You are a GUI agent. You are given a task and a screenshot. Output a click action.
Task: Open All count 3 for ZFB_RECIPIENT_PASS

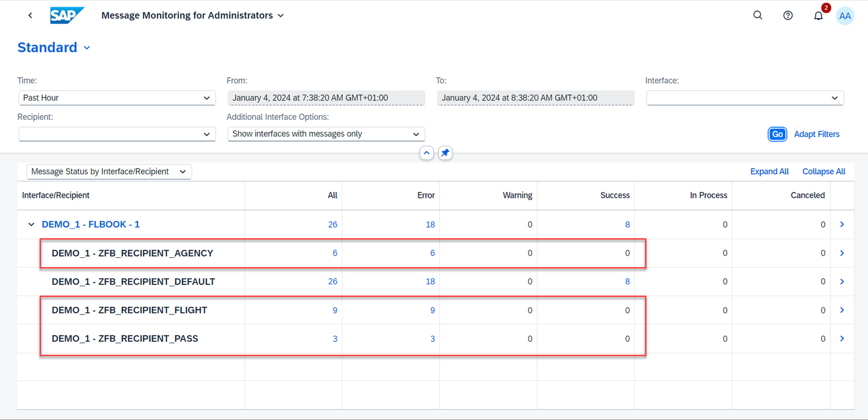(x=335, y=339)
